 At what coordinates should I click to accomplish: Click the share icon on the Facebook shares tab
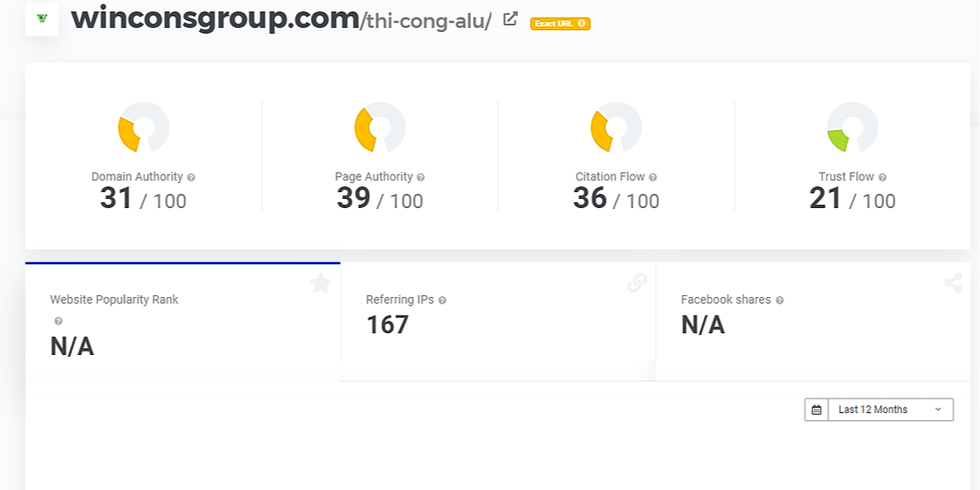click(x=953, y=284)
